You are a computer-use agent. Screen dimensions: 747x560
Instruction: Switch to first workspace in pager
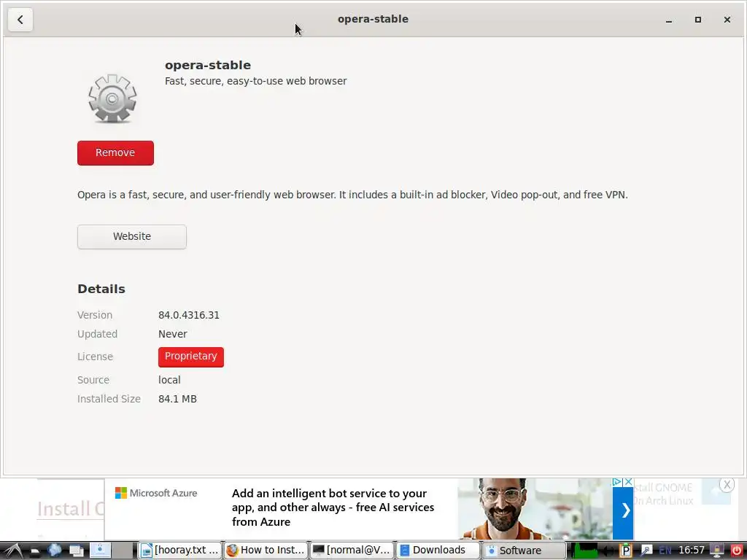click(x=101, y=550)
